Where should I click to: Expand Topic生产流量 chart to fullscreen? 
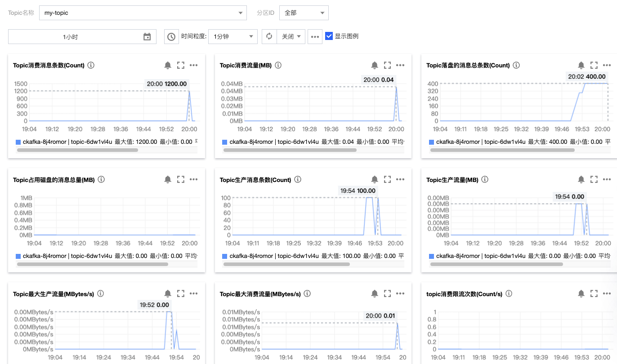pos(594,179)
